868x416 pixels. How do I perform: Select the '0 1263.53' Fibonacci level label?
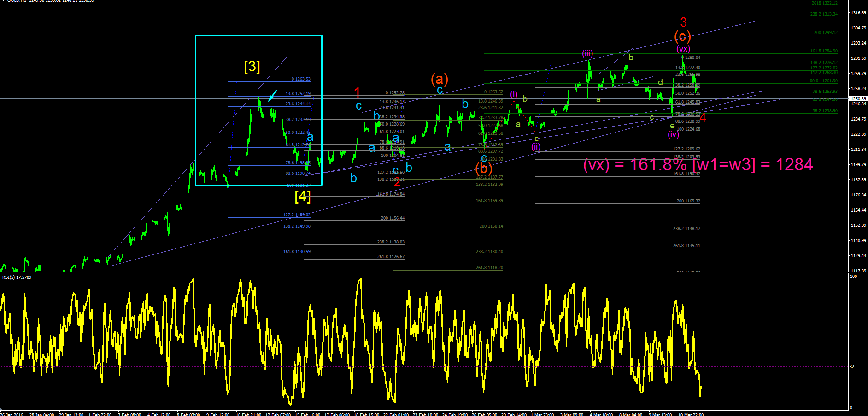click(301, 79)
